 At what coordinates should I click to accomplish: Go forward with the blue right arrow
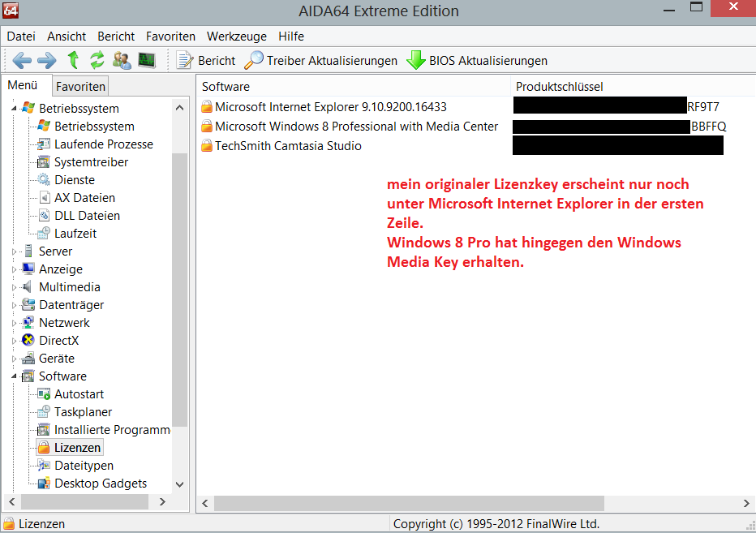pyautogui.click(x=47, y=61)
